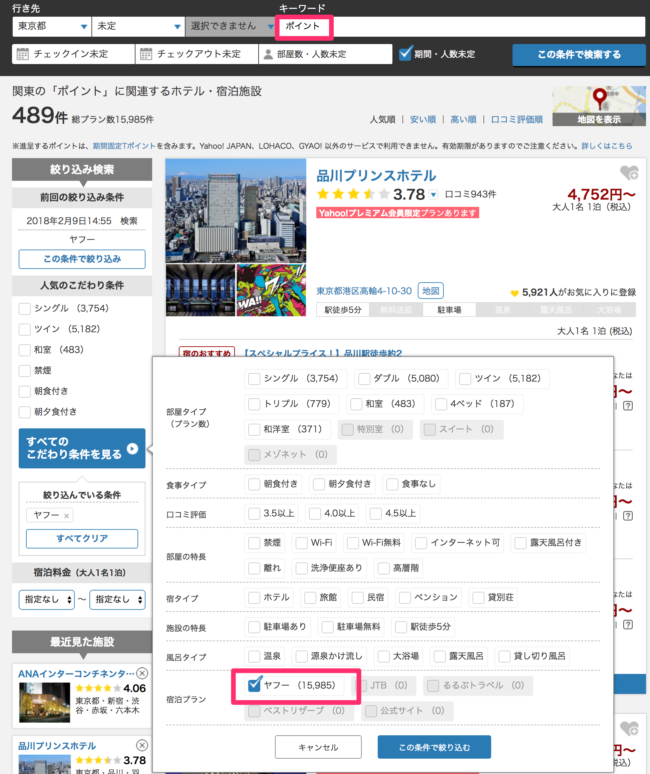The width and height of the screenshot is (650, 774).
Task: Sort results by 人気順
Action: [382, 119]
